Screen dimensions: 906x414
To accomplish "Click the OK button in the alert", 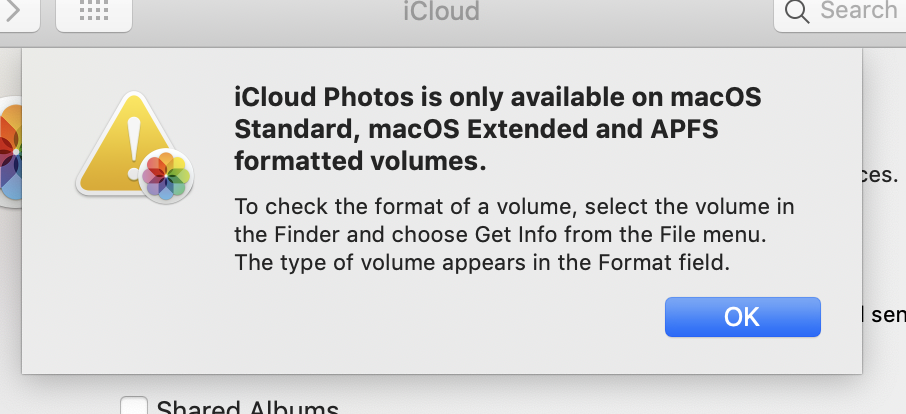I will click(x=742, y=317).
